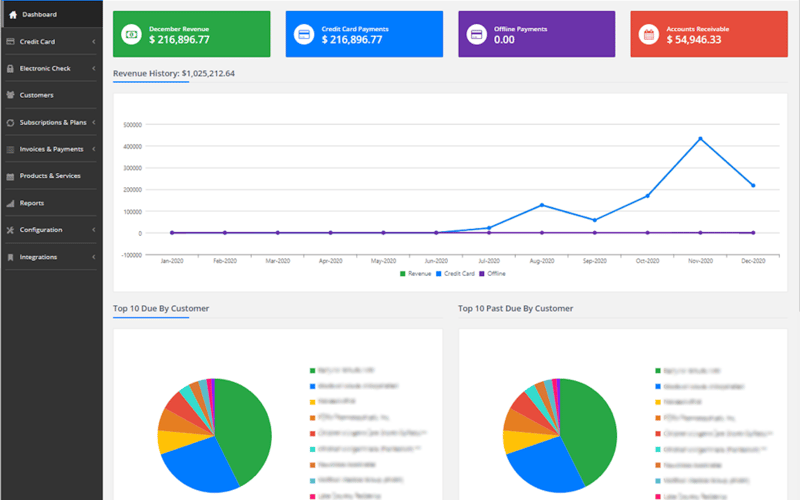Click the Nov-2020 peak point on chart

[700, 139]
